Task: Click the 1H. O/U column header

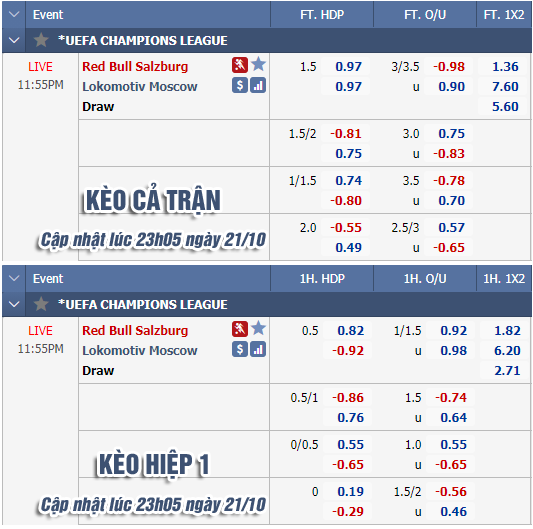Action: [x=425, y=279]
